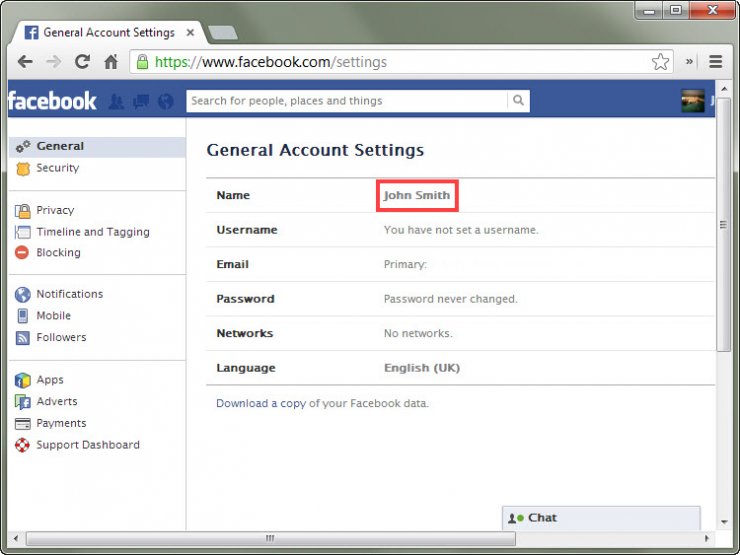740x555 pixels.
Task: Click the scroll right arrow
Action: click(x=706, y=538)
